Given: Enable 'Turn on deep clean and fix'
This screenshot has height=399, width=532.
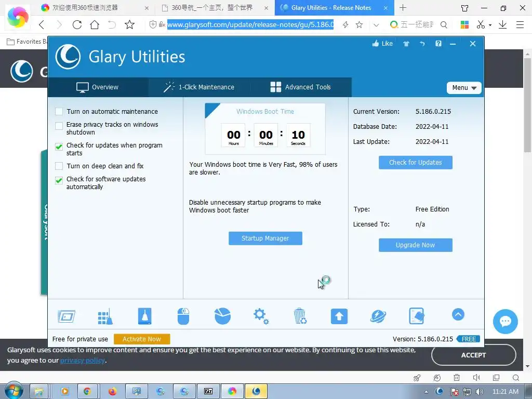Looking at the screenshot, I should tap(59, 166).
